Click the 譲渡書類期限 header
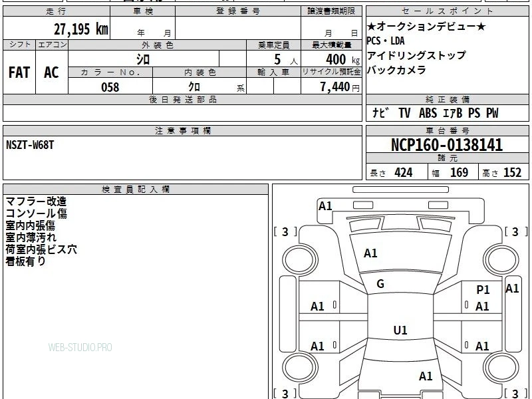 (x=331, y=11)
